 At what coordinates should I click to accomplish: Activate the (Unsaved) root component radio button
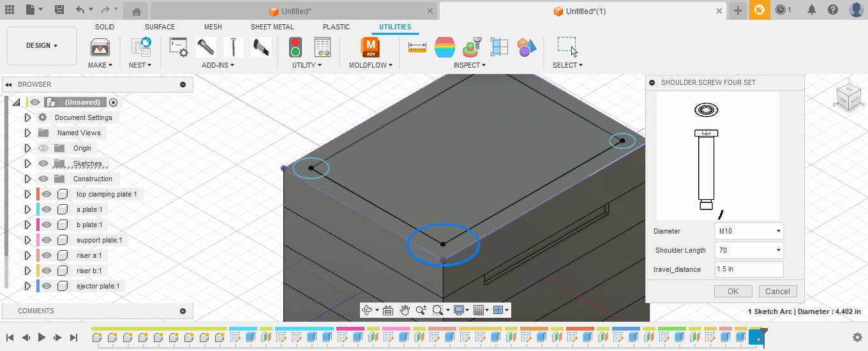[114, 102]
